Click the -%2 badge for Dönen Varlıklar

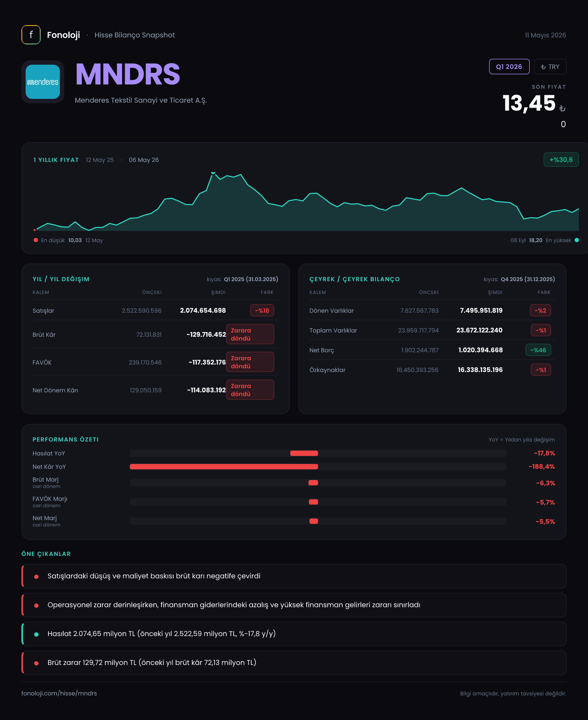pyautogui.click(x=540, y=311)
